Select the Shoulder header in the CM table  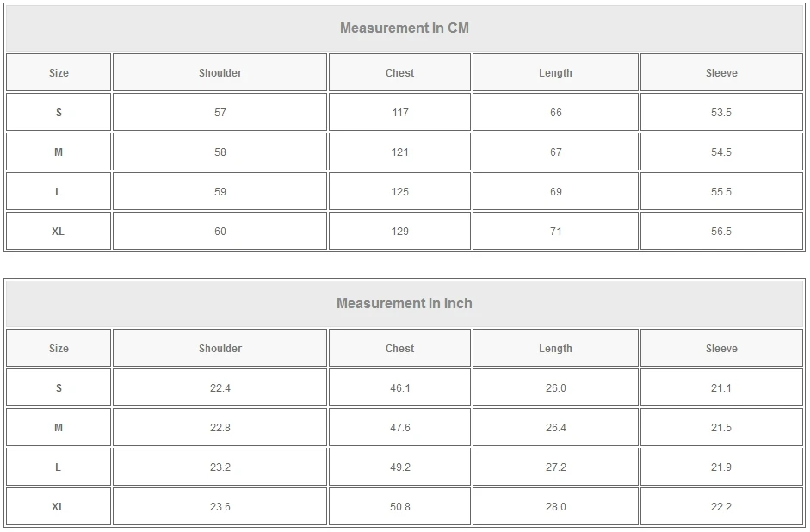click(x=220, y=73)
